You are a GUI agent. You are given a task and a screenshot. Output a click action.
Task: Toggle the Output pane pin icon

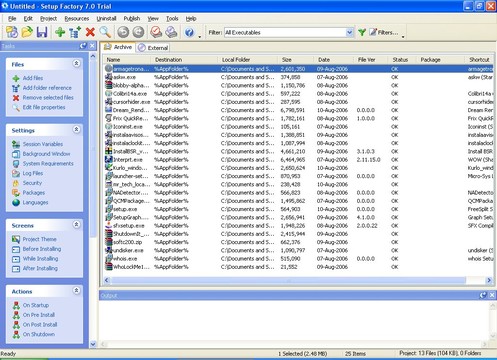(x=483, y=295)
